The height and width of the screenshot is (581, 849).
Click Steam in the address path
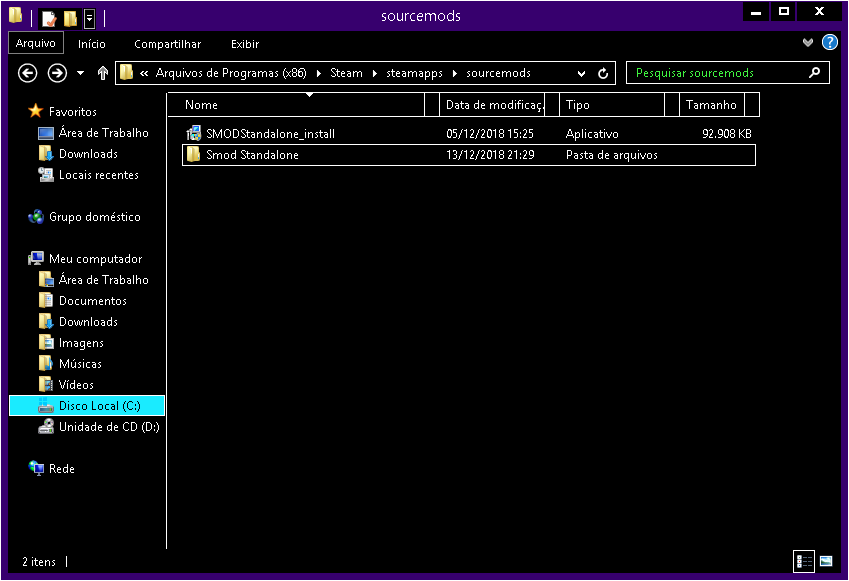(346, 73)
